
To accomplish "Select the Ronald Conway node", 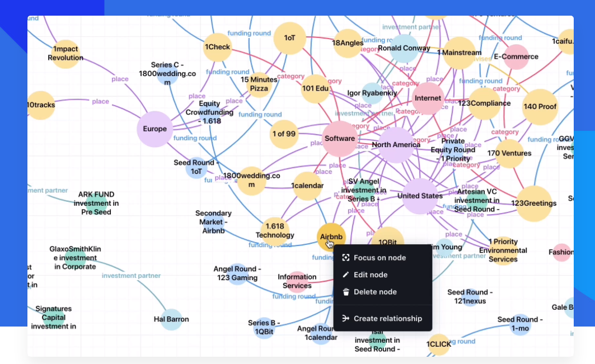I will click(404, 48).
